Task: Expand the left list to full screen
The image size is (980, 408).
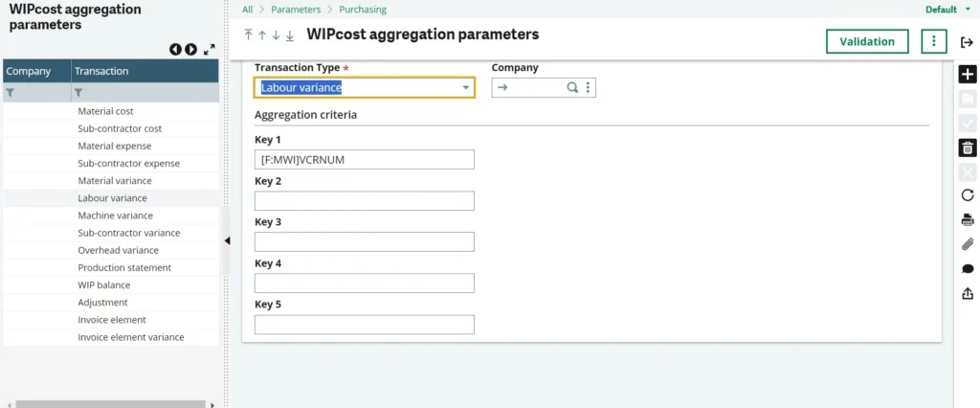Action: click(210, 49)
